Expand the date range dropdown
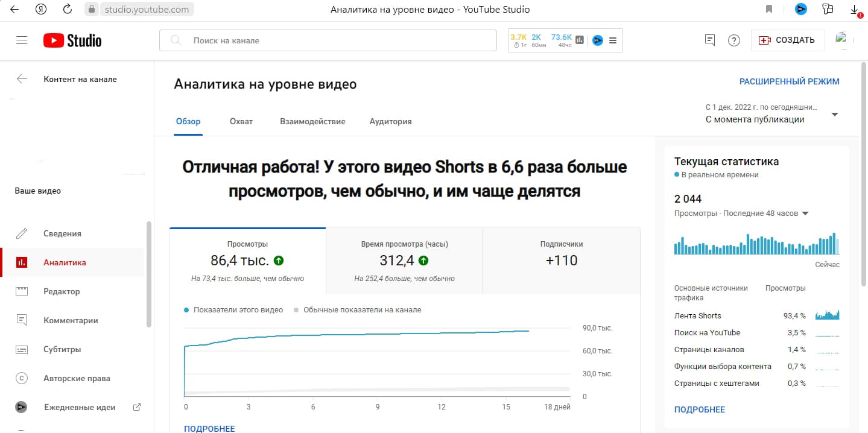The image size is (868, 433). (835, 115)
